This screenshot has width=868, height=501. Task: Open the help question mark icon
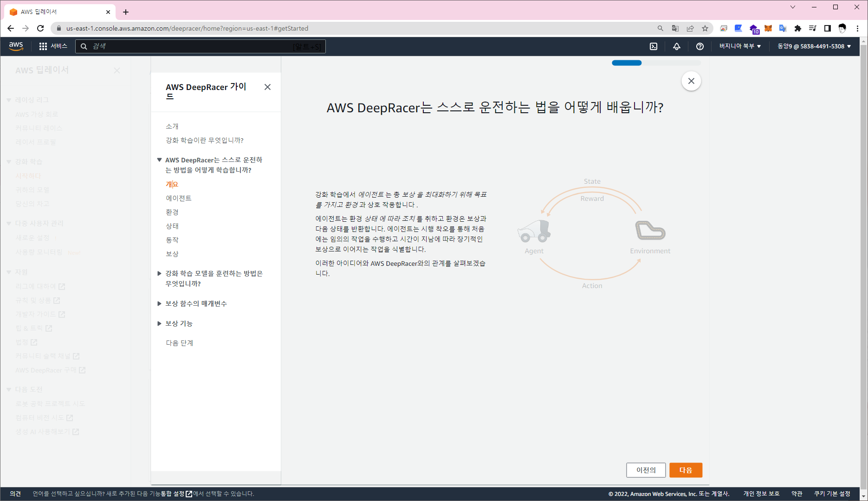click(x=700, y=46)
